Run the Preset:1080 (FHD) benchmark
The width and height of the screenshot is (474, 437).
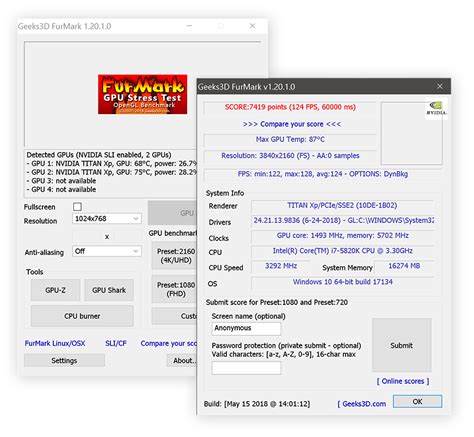click(x=174, y=289)
